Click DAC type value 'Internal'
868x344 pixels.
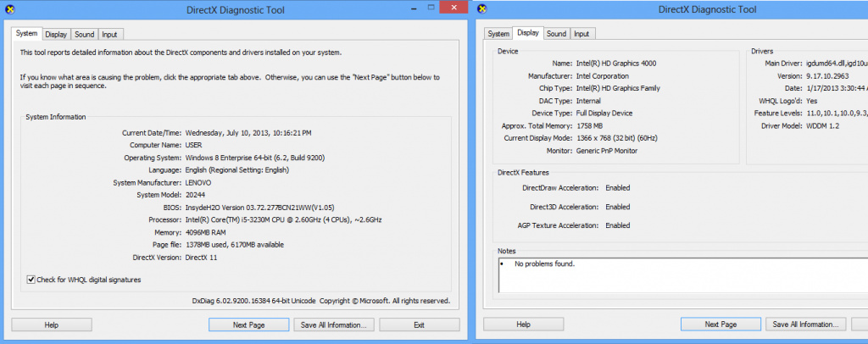tap(588, 101)
